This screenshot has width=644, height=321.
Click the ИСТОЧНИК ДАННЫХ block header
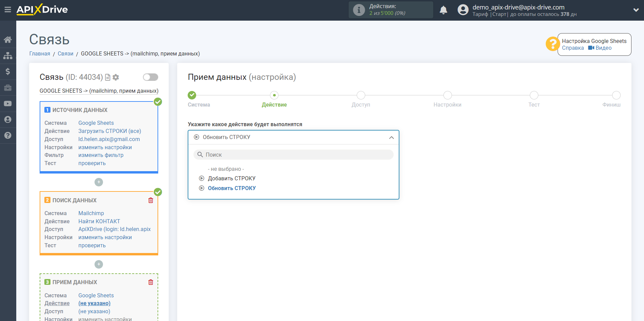click(80, 110)
